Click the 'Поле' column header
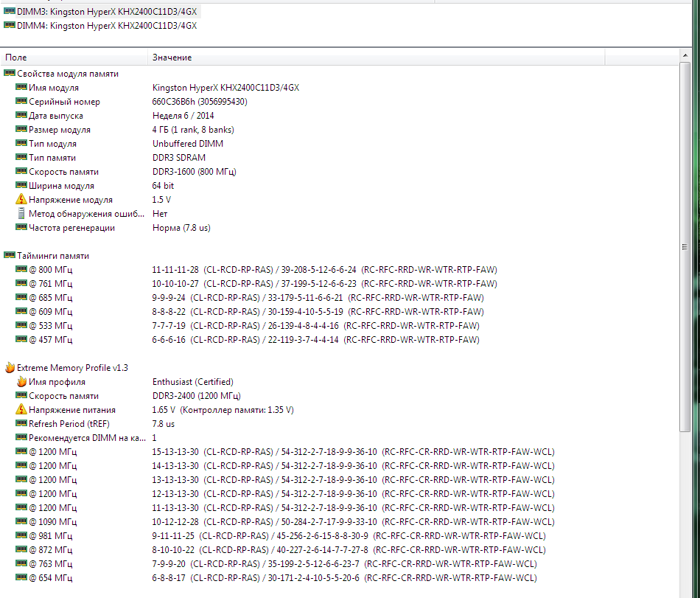Image resolution: width=700 pixels, height=598 pixels. pos(74,58)
